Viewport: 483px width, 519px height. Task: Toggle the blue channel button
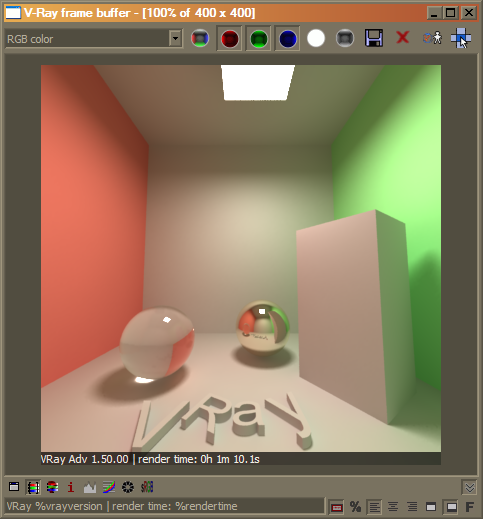[288, 38]
